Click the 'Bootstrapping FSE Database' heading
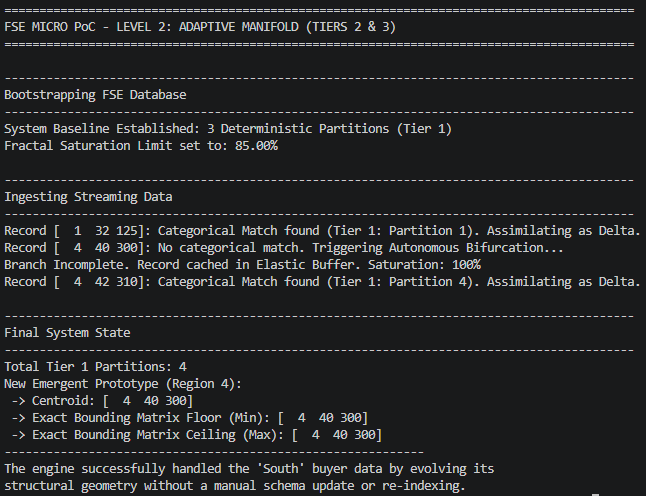 pyautogui.click(x=95, y=95)
